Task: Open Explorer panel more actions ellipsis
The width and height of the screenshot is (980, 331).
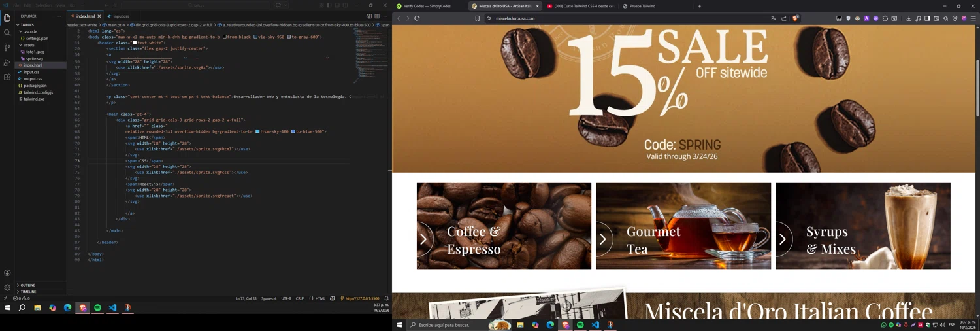Action: click(59, 16)
